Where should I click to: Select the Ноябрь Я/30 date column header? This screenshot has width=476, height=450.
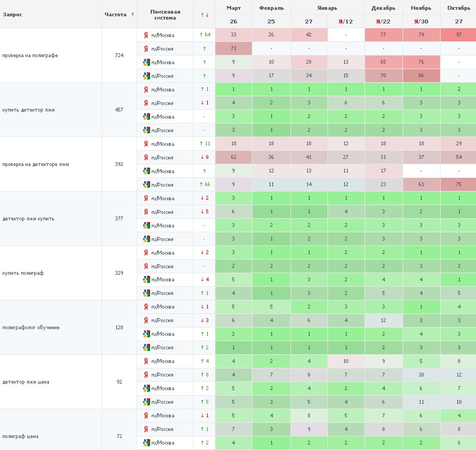coord(421,21)
